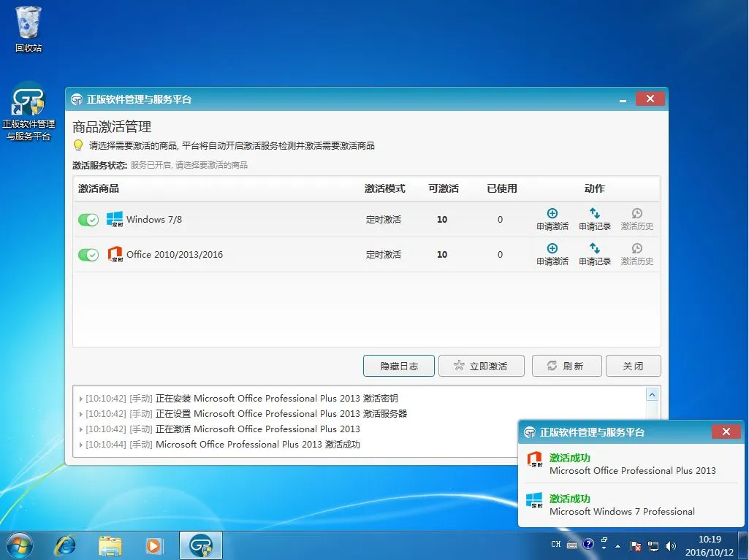Click the Office icon in notification popup
749x560 pixels.
[x=534, y=459]
